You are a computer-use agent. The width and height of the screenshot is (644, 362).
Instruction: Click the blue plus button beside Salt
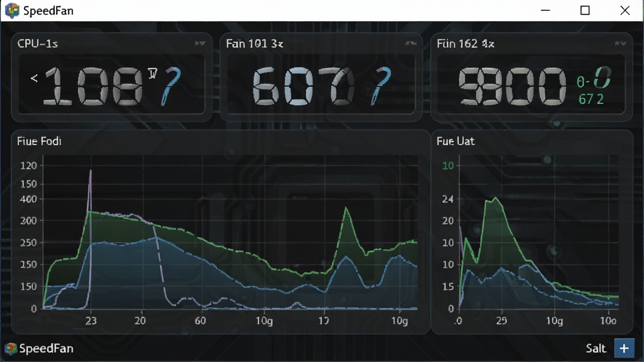pyautogui.click(x=625, y=348)
